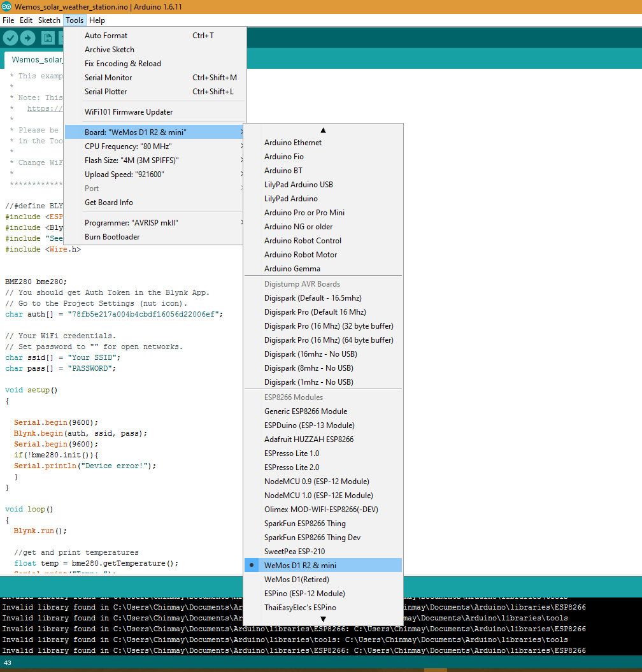Select WeMos D1(Retired) board

click(323, 580)
